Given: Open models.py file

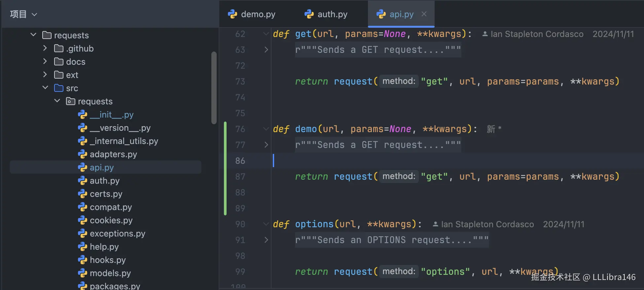Looking at the screenshot, I should pos(110,273).
